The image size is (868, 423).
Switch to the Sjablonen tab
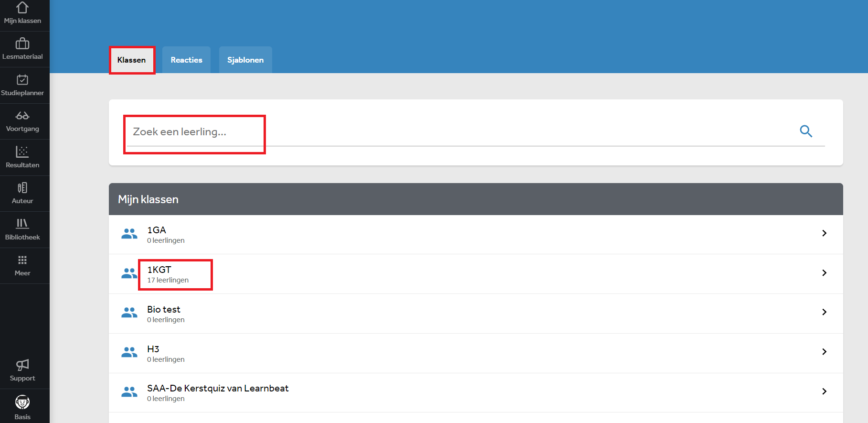coord(245,60)
